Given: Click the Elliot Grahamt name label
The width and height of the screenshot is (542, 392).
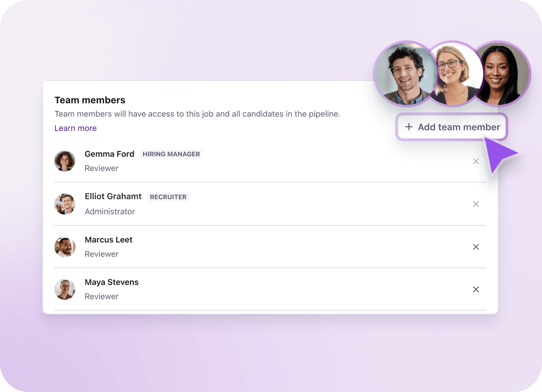Looking at the screenshot, I should (113, 196).
